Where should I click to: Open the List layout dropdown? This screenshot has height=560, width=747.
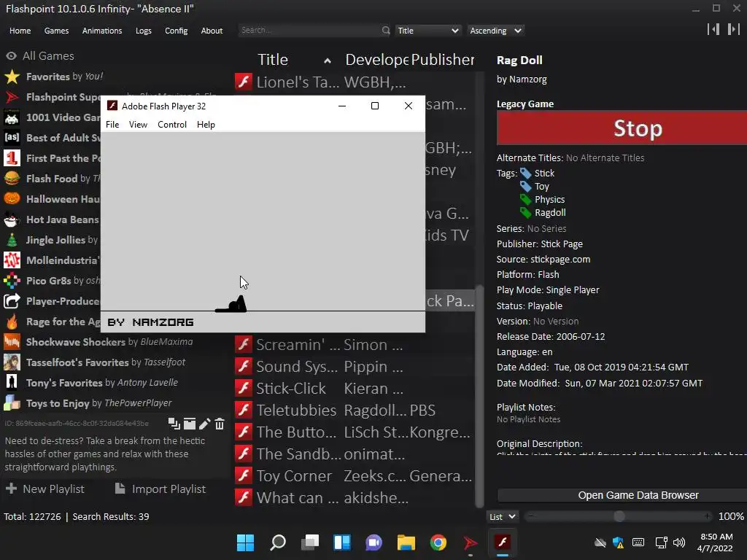pyautogui.click(x=503, y=517)
